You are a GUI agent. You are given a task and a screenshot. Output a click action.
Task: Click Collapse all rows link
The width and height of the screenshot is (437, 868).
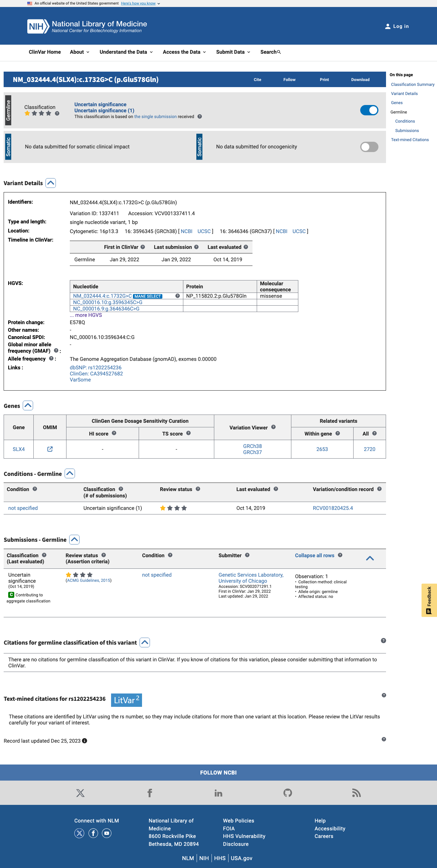coord(314,555)
